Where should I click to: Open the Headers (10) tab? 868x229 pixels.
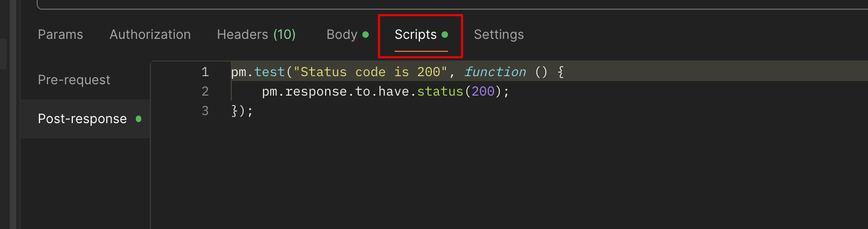256,35
